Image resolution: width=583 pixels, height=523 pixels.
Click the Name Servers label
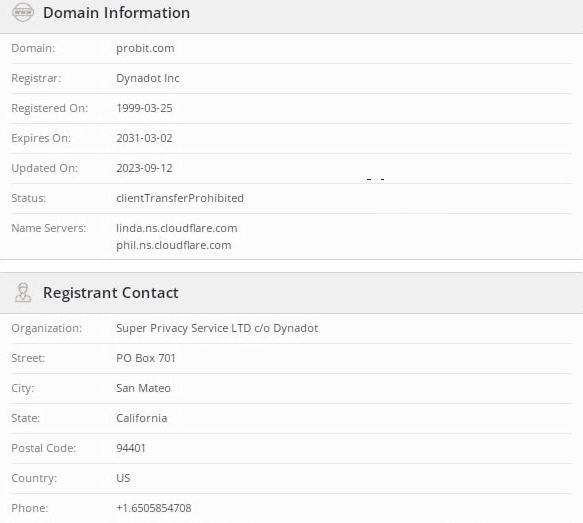pyautogui.click(x=48, y=228)
